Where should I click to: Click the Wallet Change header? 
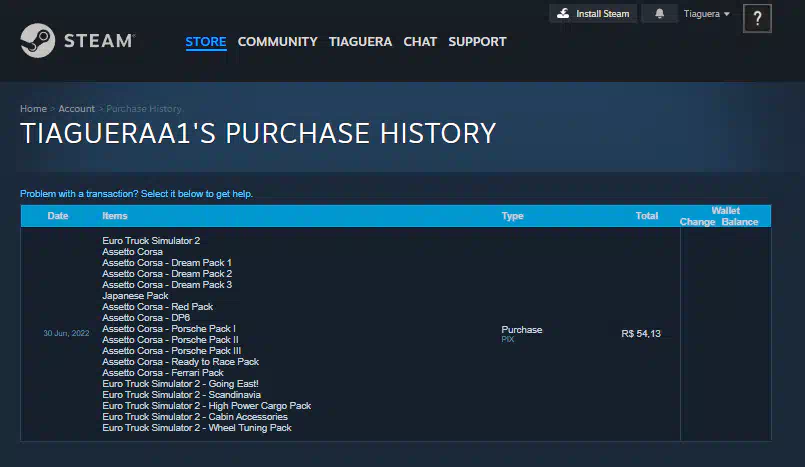[697, 222]
